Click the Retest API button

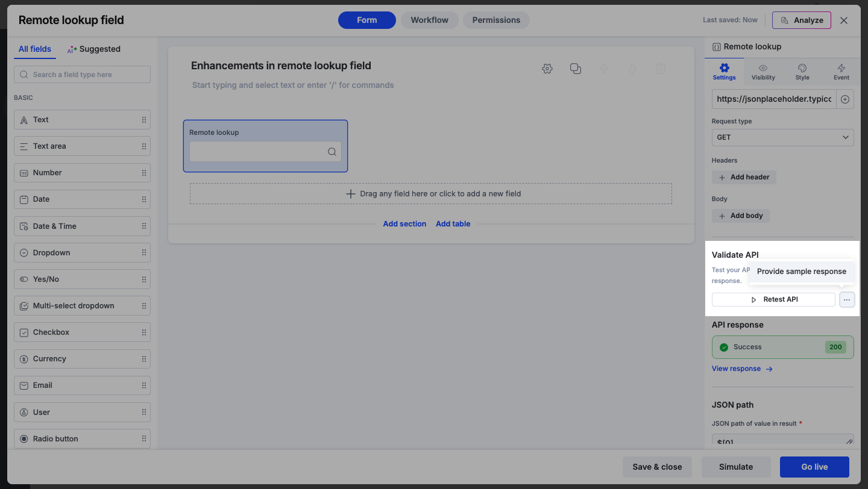773,299
